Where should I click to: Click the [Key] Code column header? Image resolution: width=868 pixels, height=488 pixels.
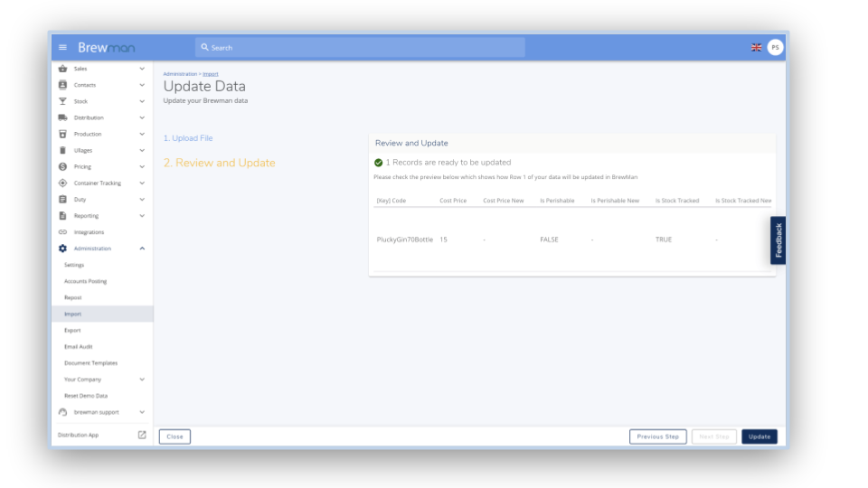coord(392,201)
